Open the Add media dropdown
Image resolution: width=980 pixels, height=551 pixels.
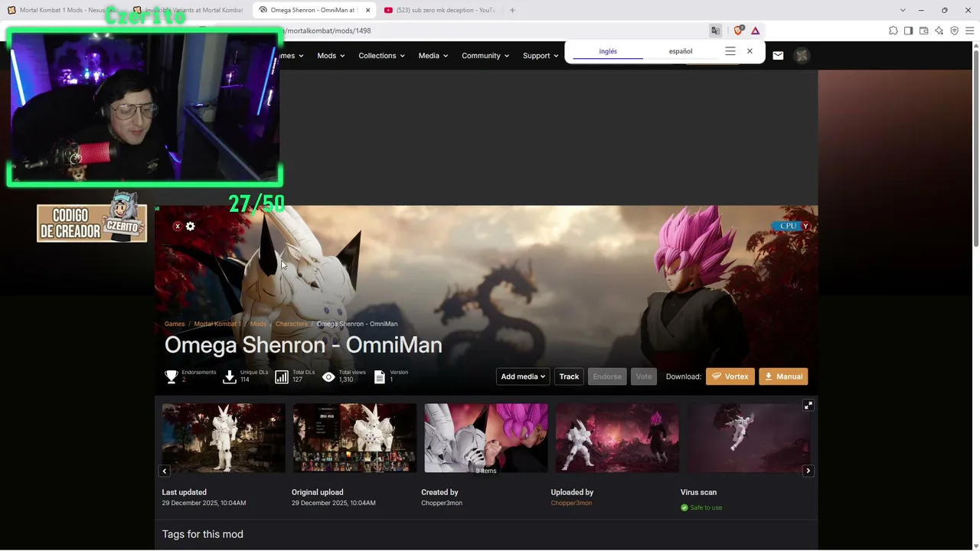pos(523,377)
